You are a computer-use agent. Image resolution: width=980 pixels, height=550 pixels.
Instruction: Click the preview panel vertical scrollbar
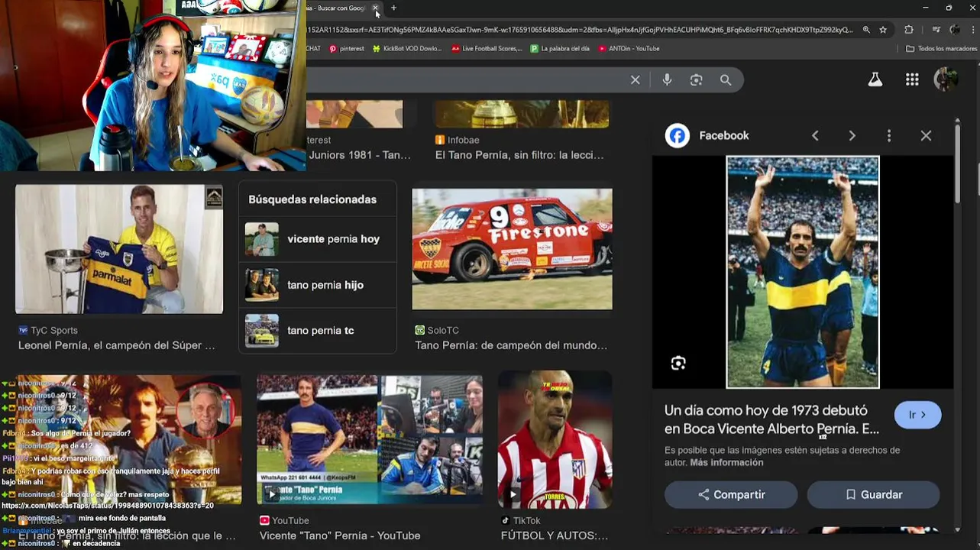pos(958,164)
